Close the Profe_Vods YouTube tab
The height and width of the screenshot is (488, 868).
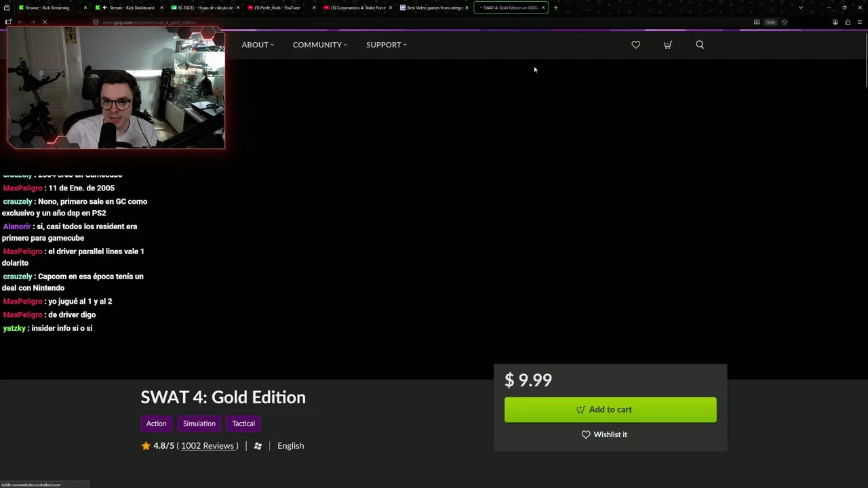click(x=314, y=7)
